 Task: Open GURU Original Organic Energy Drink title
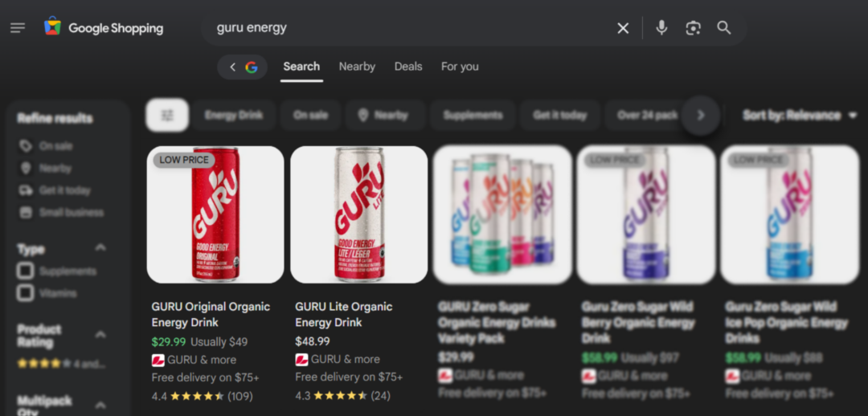[211, 314]
